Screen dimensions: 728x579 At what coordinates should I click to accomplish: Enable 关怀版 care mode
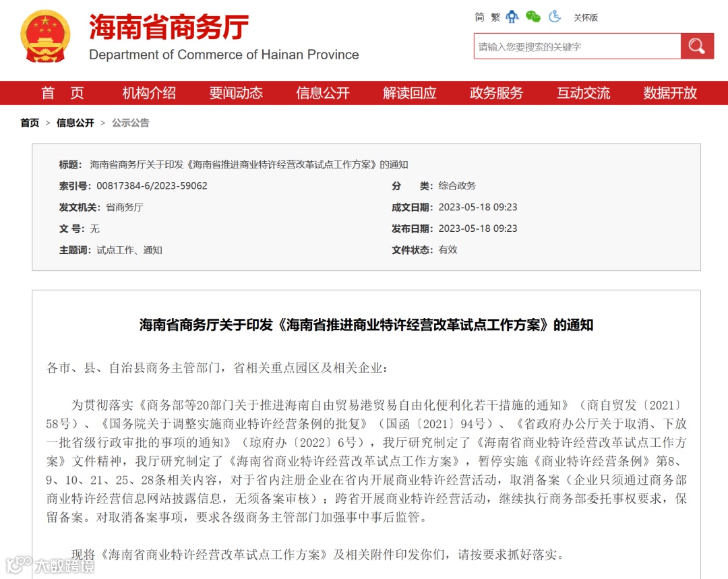[586, 18]
